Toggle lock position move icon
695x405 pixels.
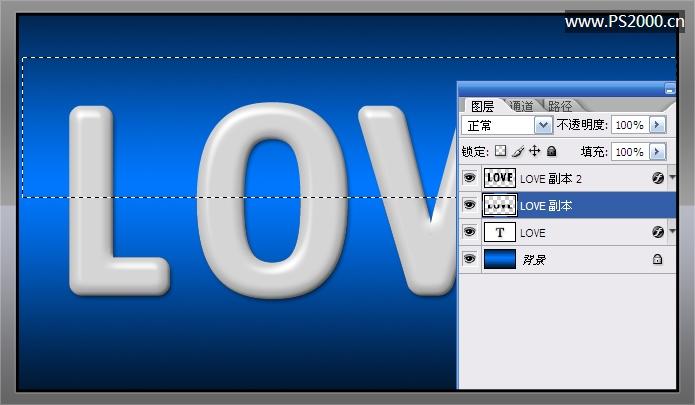pyautogui.click(x=535, y=151)
